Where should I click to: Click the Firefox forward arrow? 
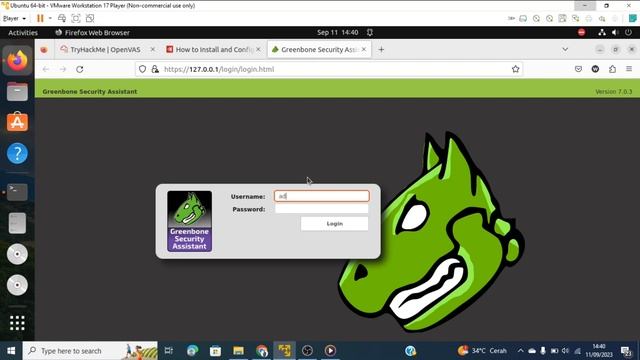tap(63, 69)
